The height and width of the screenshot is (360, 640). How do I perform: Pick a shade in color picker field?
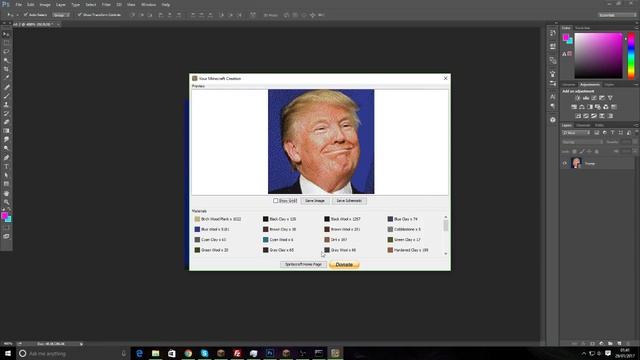(x=598, y=56)
